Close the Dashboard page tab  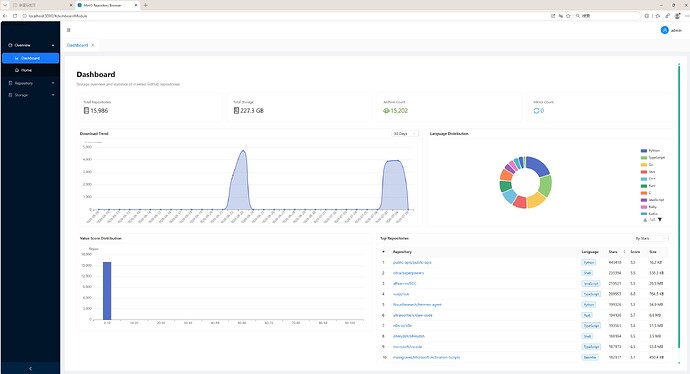[x=93, y=45]
